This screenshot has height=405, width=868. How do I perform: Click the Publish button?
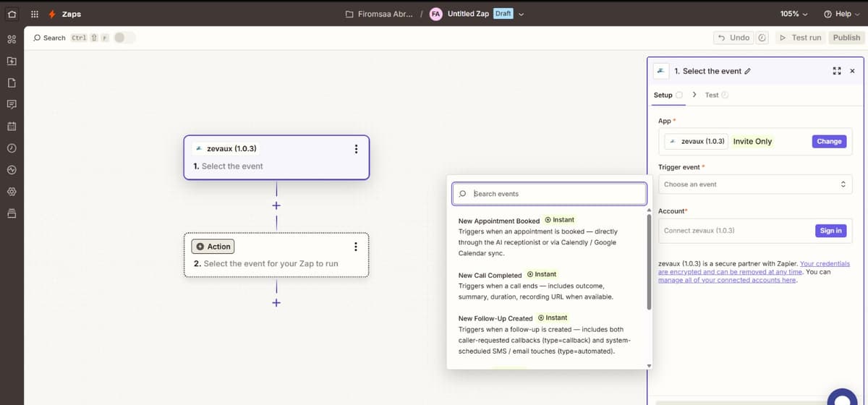coord(846,38)
